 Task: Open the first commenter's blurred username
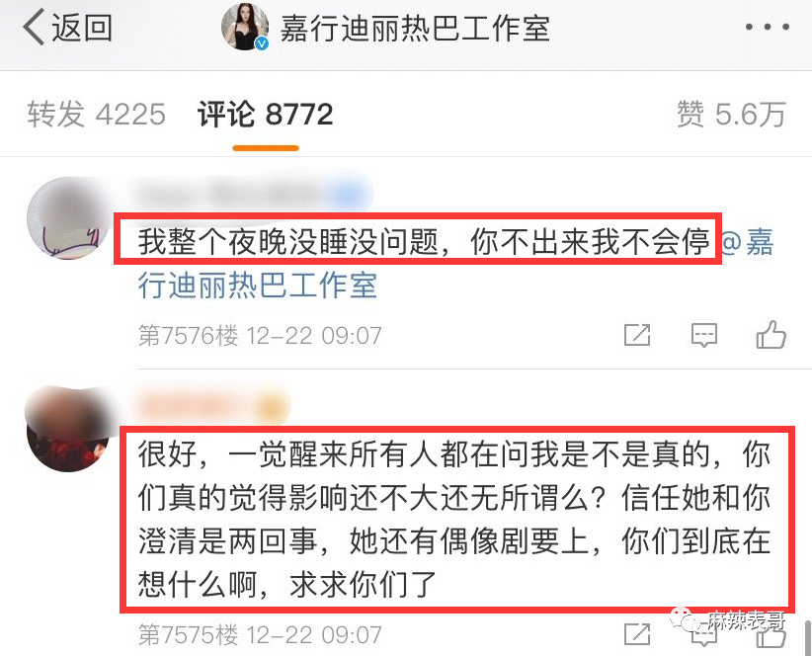pos(249,195)
